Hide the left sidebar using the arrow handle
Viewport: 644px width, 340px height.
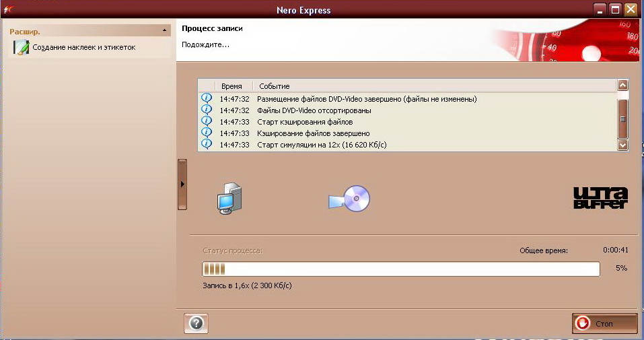click(x=182, y=184)
